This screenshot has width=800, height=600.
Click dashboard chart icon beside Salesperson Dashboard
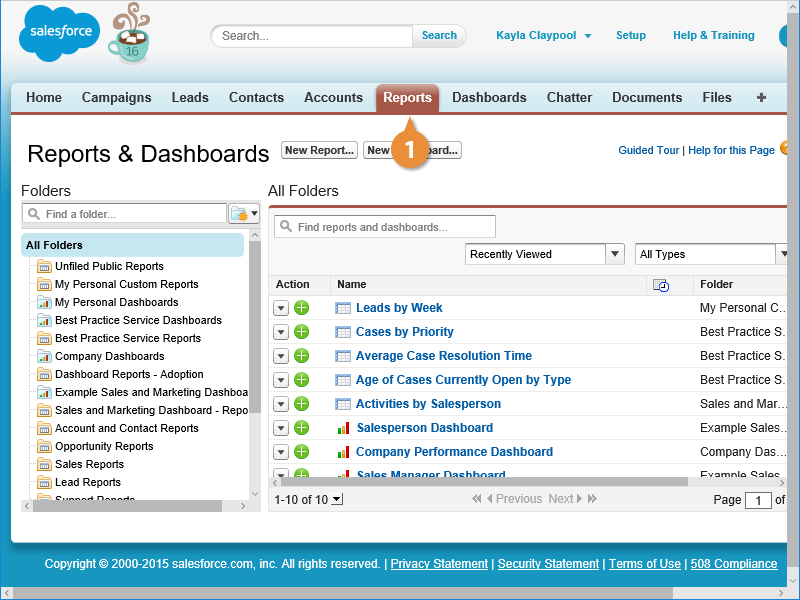[343, 428]
